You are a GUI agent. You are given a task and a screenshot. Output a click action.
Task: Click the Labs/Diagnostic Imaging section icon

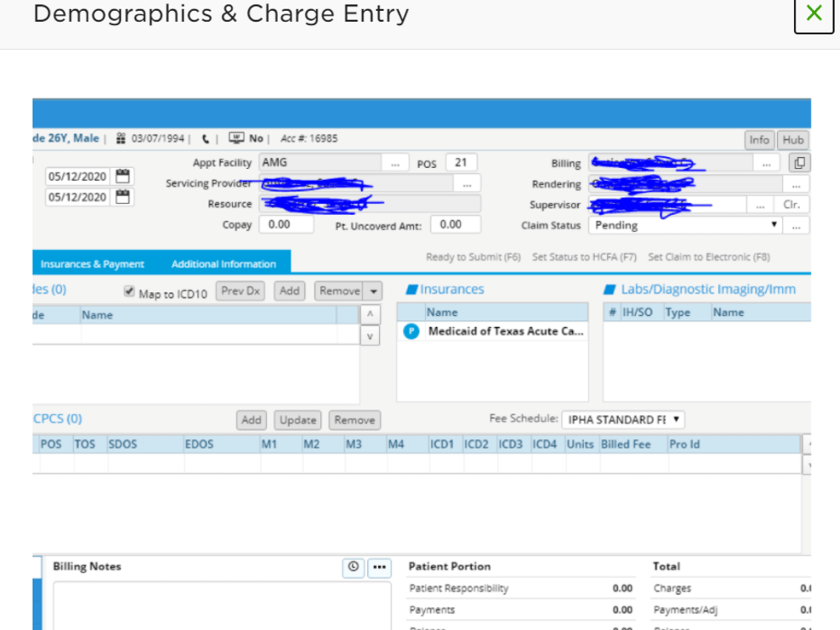(x=610, y=290)
